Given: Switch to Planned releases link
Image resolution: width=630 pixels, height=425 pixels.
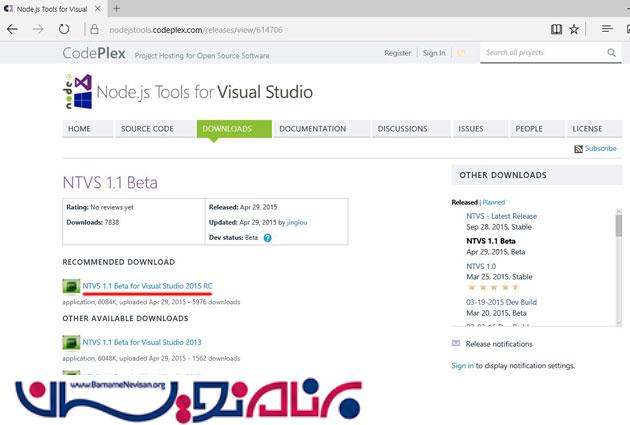Looking at the screenshot, I should pyautogui.click(x=494, y=202).
